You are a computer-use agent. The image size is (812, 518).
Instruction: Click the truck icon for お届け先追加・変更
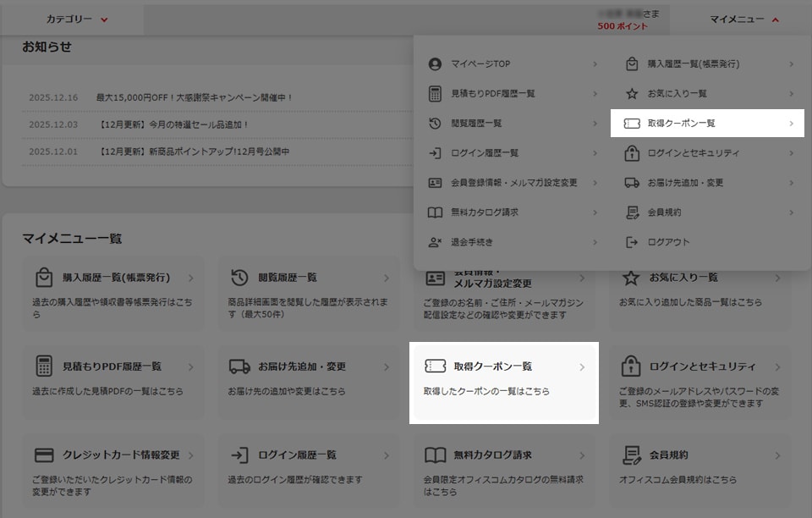630,182
